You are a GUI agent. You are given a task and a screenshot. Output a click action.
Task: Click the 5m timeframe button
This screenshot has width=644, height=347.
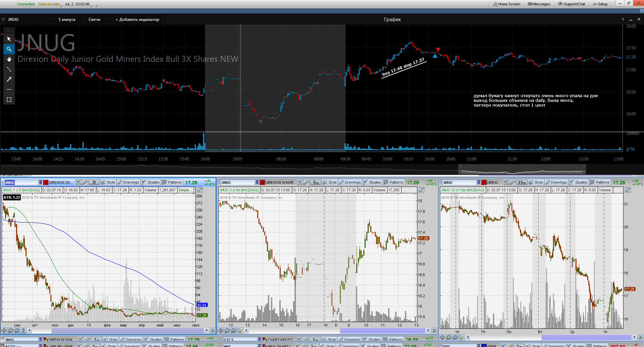316,182
